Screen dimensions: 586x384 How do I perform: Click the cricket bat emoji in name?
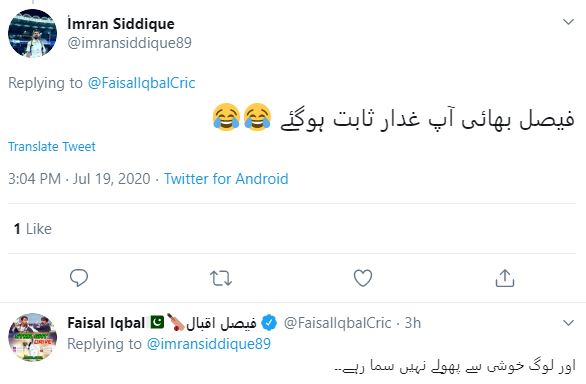click(x=175, y=322)
